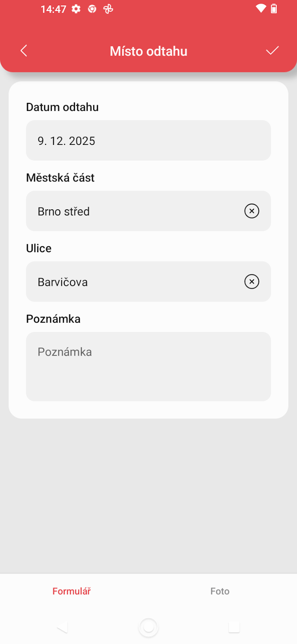Tap the pinwheel icon in status bar
Screen dimensions: 297x644
coord(108,9)
